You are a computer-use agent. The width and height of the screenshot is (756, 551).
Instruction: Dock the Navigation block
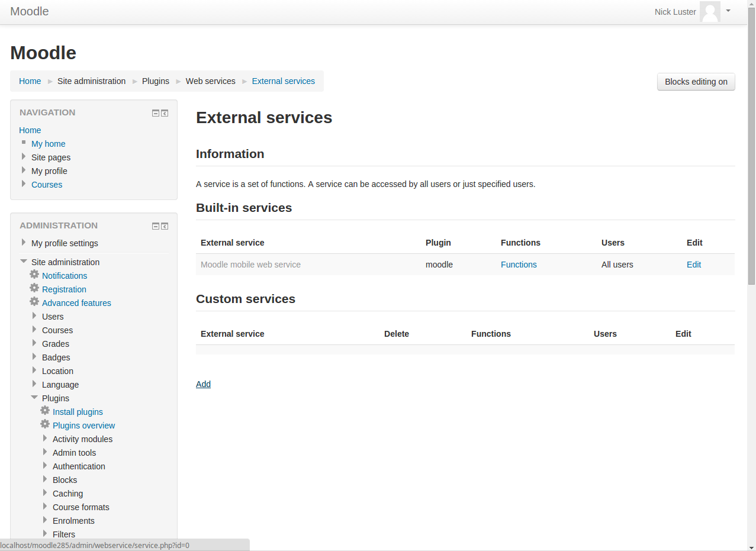pyautogui.click(x=165, y=113)
